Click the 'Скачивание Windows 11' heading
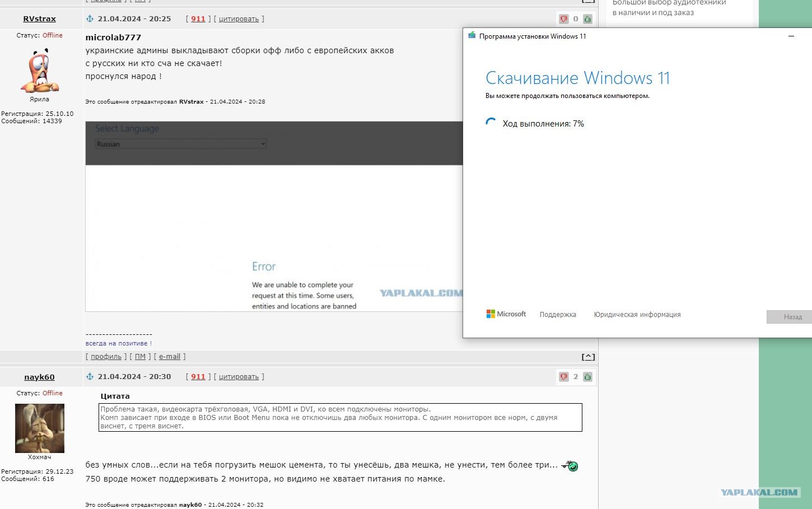 point(577,78)
